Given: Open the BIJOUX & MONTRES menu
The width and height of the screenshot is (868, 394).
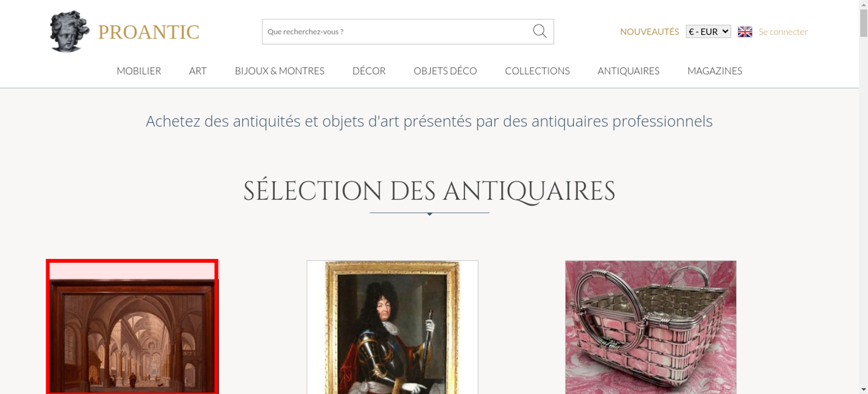Looking at the screenshot, I should pos(279,71).
